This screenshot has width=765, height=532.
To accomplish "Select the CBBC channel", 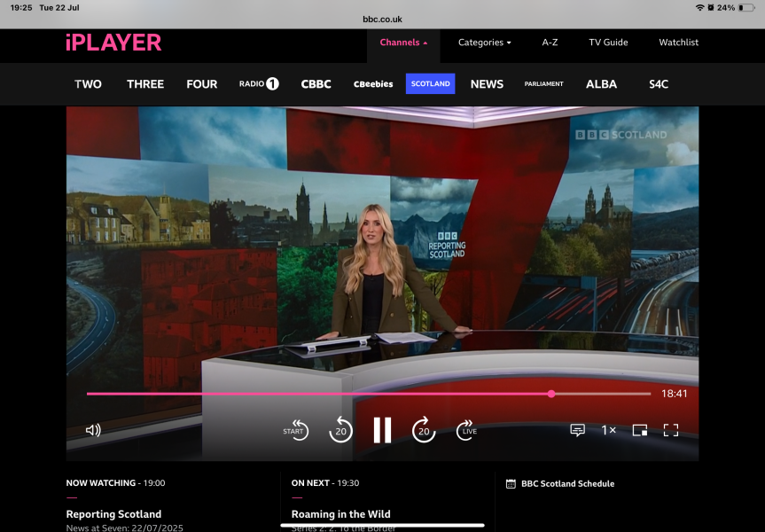I will (x=316, y=84).
